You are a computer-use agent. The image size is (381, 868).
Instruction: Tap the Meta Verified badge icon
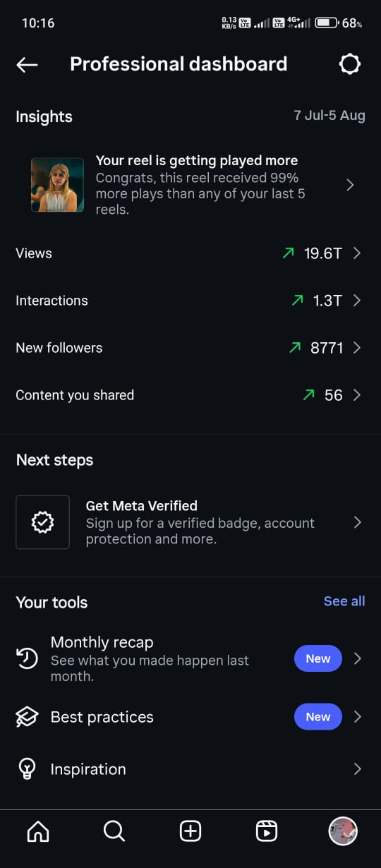pyautogui.click(x=43, y=522)
